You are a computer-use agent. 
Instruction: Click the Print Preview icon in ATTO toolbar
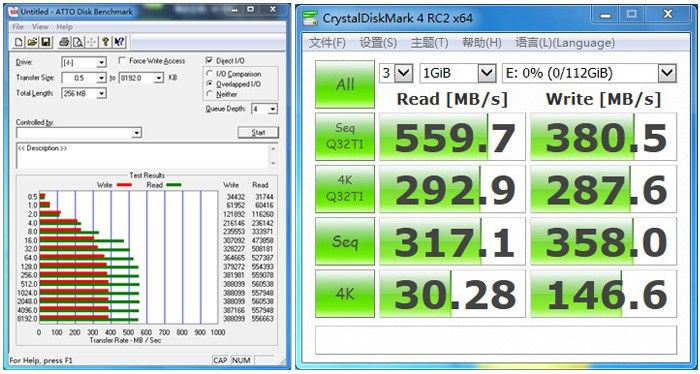[x=78, y=42]
